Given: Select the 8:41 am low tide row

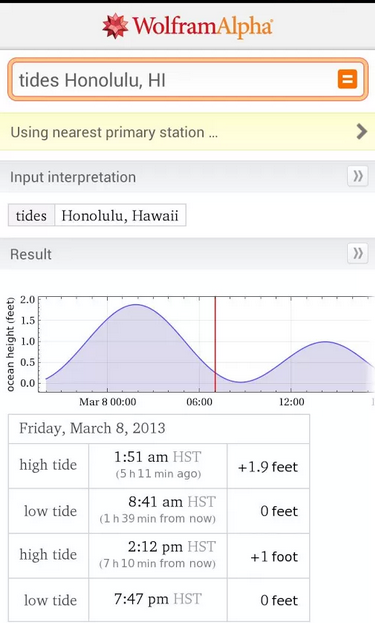Looking at the screenshot, I should (x=159, y=511).
